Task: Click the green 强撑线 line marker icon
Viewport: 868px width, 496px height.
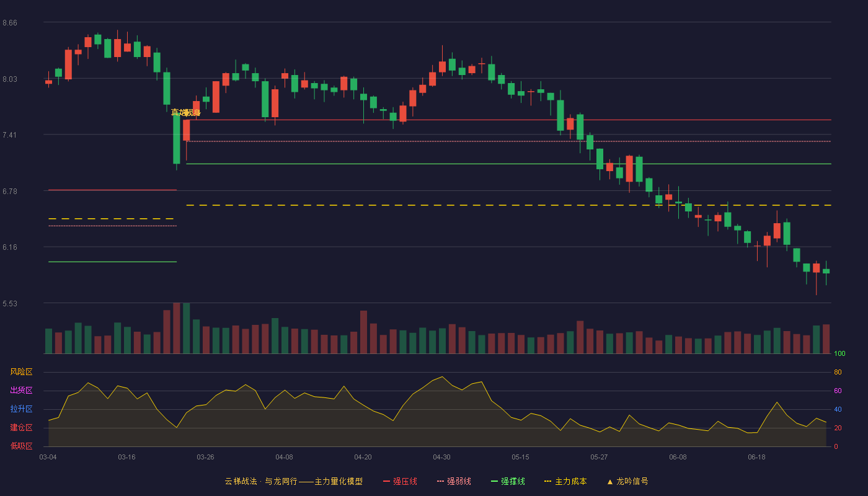Action: 494,481
